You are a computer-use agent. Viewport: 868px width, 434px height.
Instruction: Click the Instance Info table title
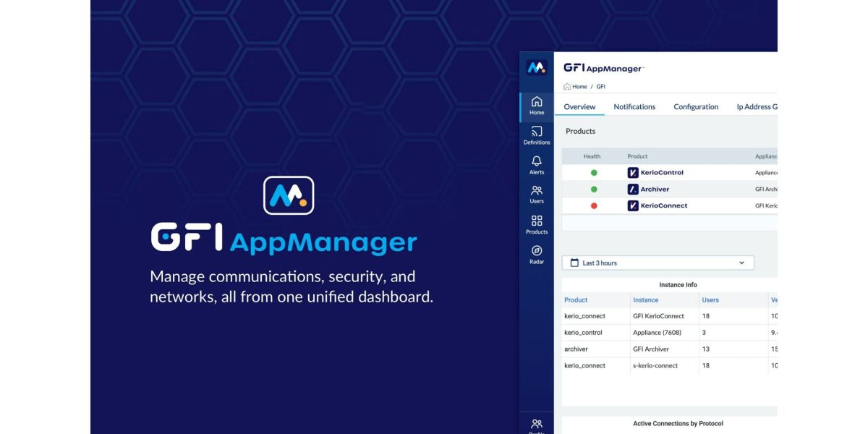tap(678, 285)
